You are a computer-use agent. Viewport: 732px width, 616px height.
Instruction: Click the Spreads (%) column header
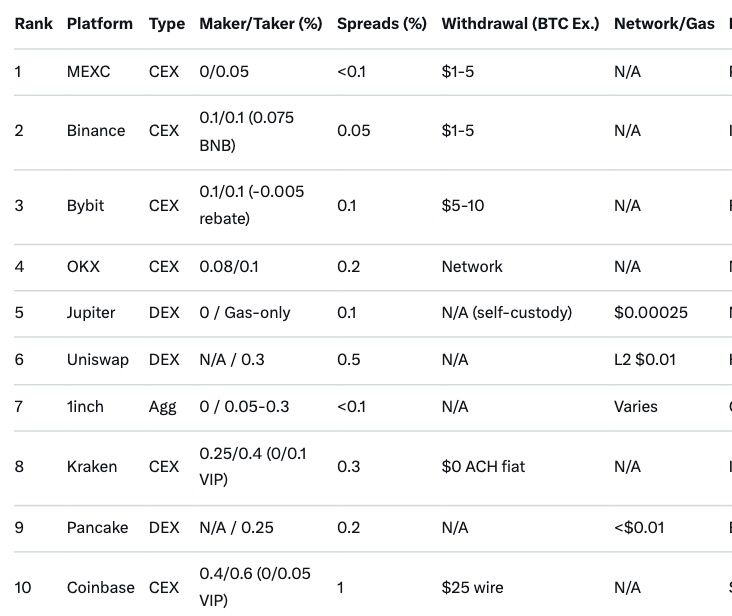coord(382,23)
